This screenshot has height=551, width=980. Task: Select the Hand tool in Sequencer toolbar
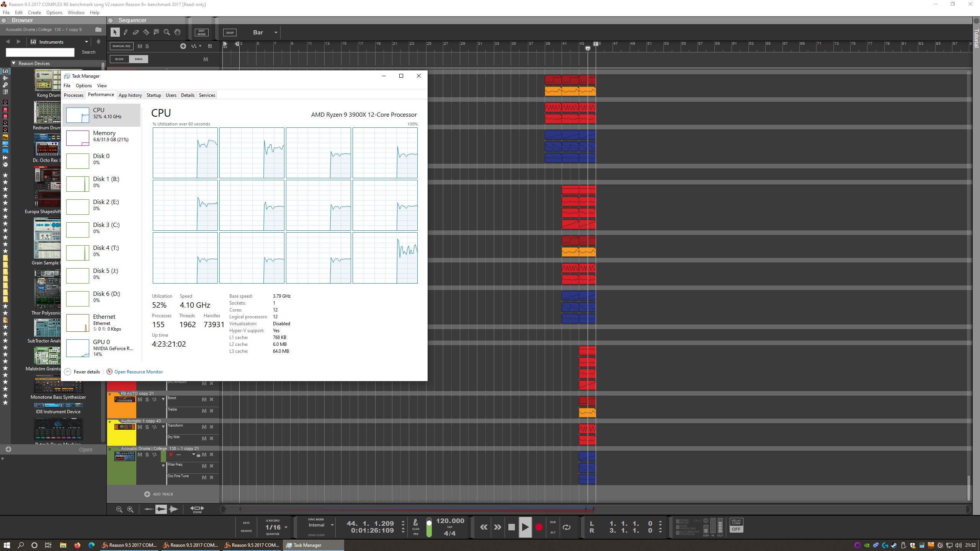[177, 33]
